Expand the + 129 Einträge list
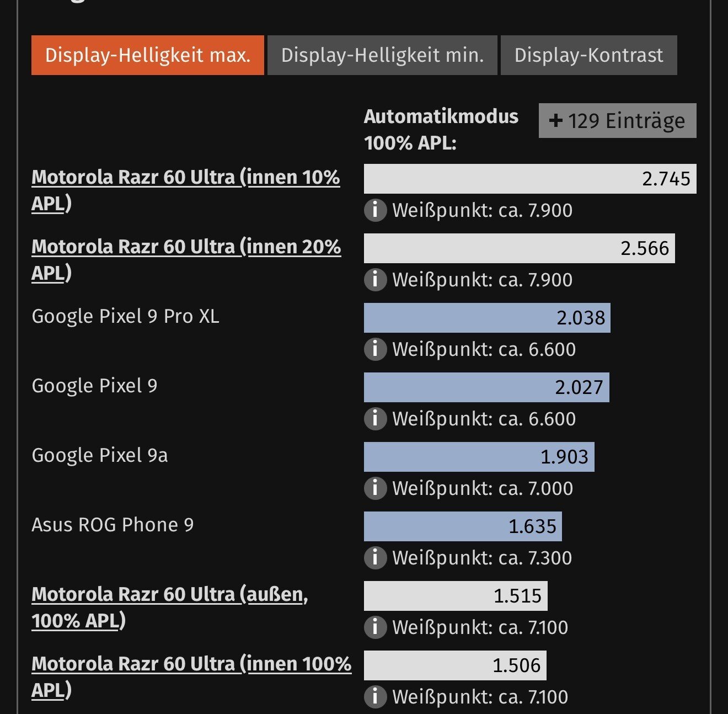Screen dimensions: 728x714 pyautogui.click(x=617, y=121)
